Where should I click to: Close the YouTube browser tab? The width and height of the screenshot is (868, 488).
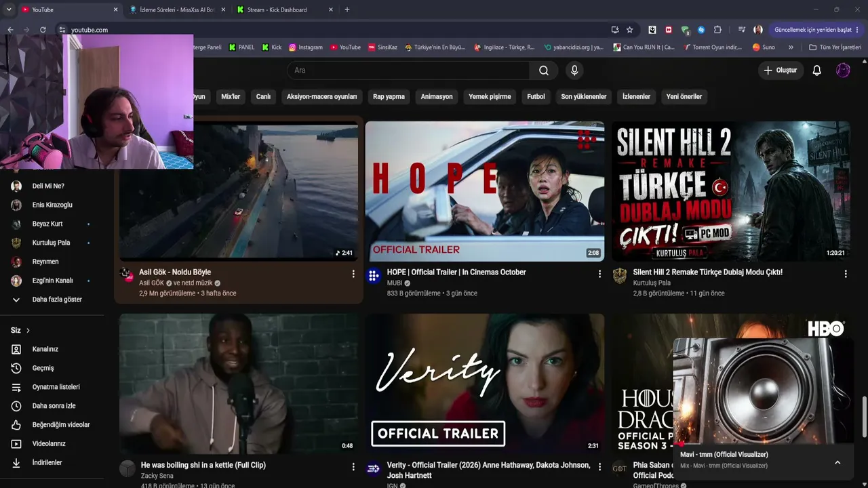(x=115, y=9)
